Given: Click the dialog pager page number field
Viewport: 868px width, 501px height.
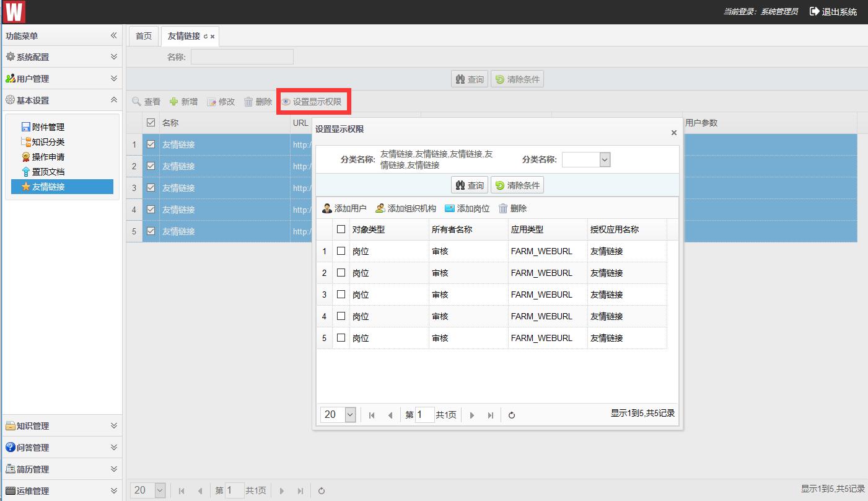Looking at the screenshot, I should (x=424, y=415).
